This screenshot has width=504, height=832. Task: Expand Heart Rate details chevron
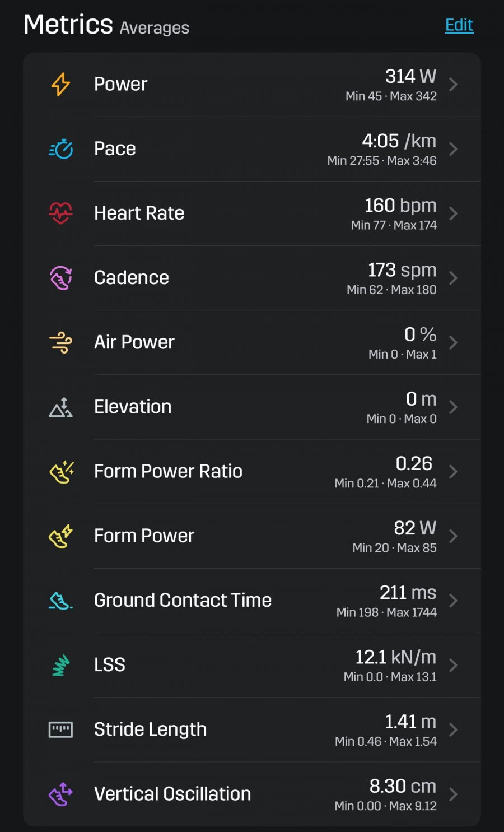[x=454, y=213]
